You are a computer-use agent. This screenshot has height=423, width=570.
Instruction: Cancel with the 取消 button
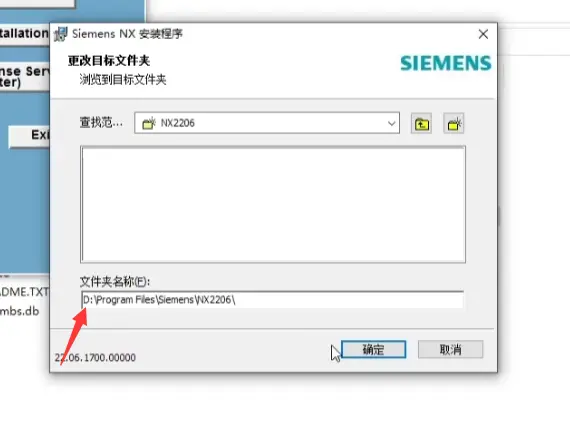point(450,349)
